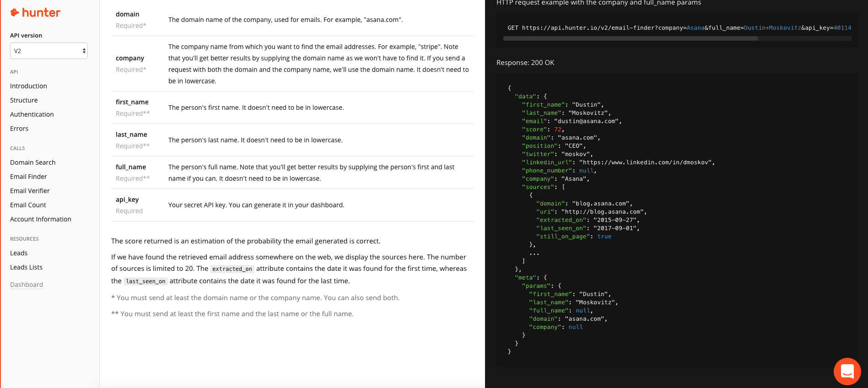Viewport: 868px width, 388px height.
Task: Click the "position": "CEO" line
Action: [554, 146]
